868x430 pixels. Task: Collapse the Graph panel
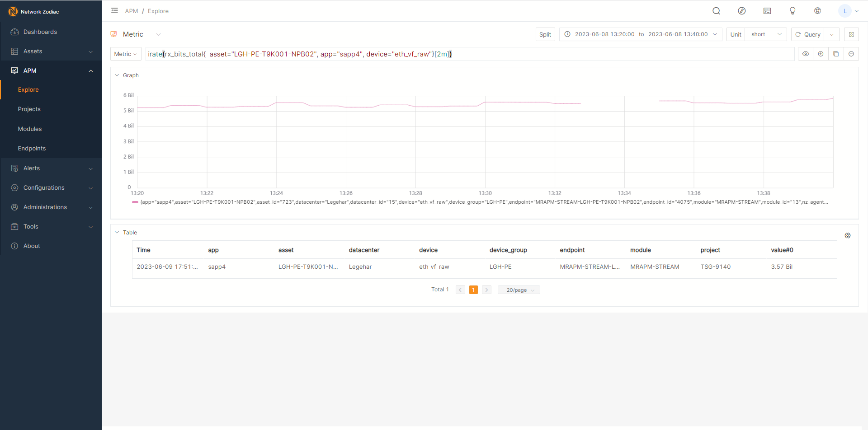[117, 75]
